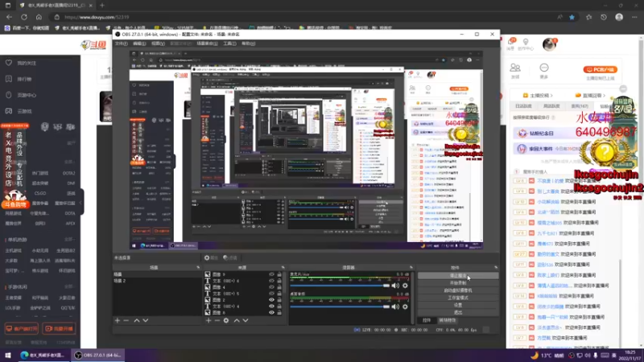This screenshot has width=644, height=362.
Task: Click the stop streaming button
Action: (458, 276)
